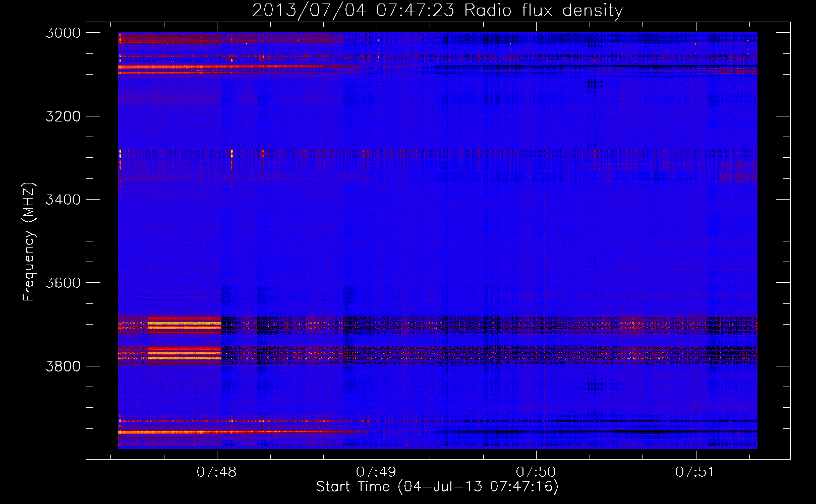The image size is (816, 504).
Task: Click the 3800 frequency axis label
Action: [x=63, y=366]
